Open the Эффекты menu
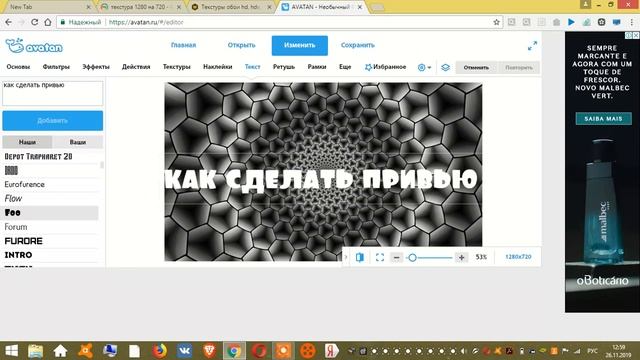 96,67
